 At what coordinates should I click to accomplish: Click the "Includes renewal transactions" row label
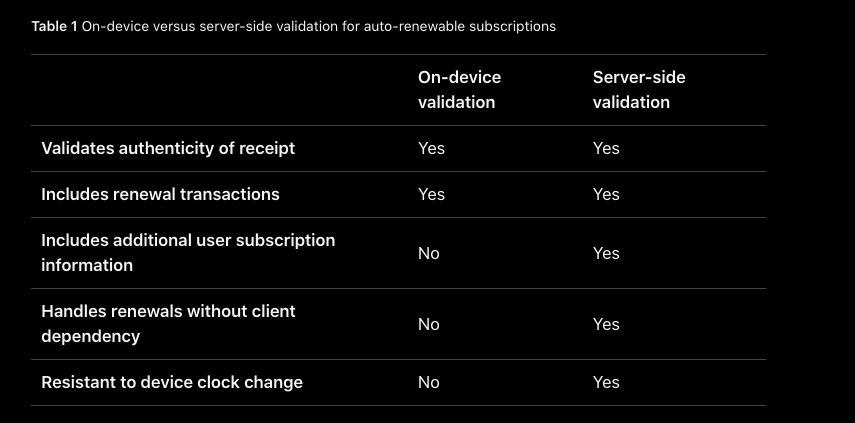point(160,194)
